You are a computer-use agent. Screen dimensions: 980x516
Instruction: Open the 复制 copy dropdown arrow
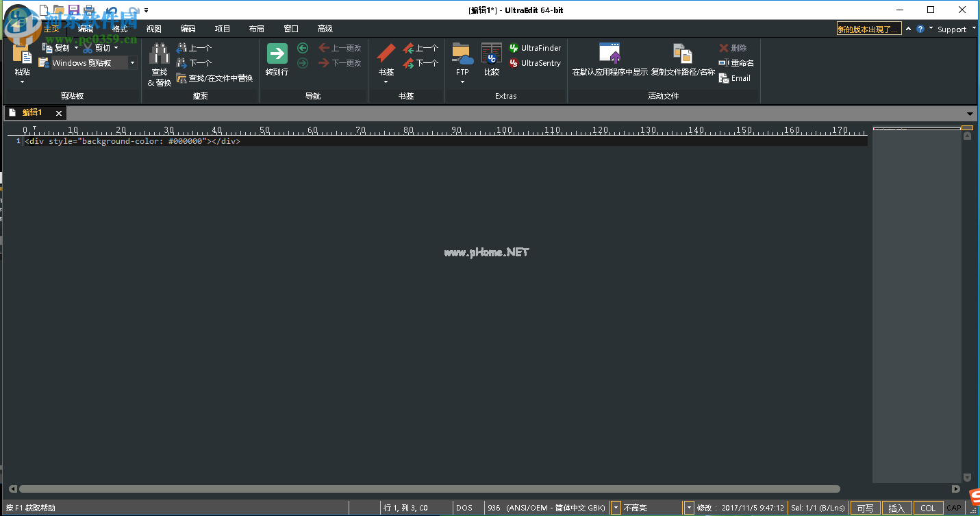click(x=75, y=48)
